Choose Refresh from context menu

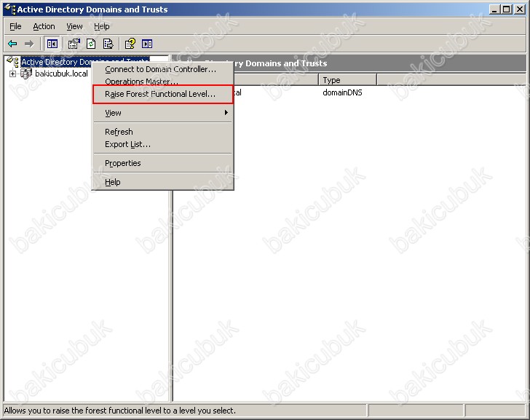click(162, 132)
